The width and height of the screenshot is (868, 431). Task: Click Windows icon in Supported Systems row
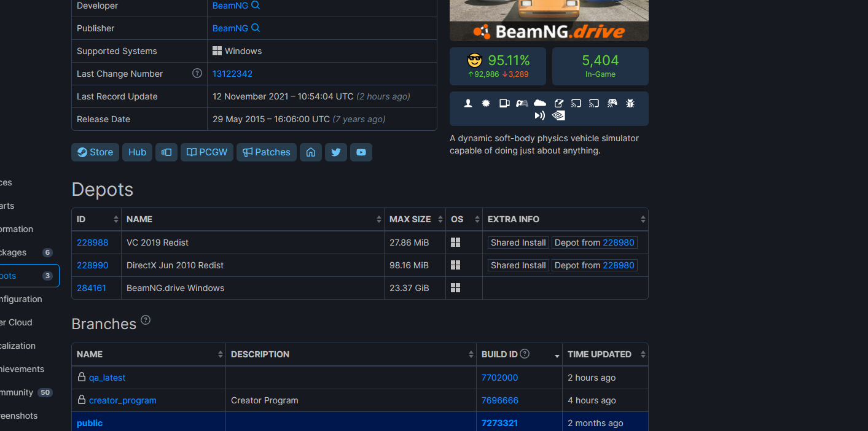tap(217, 50)
